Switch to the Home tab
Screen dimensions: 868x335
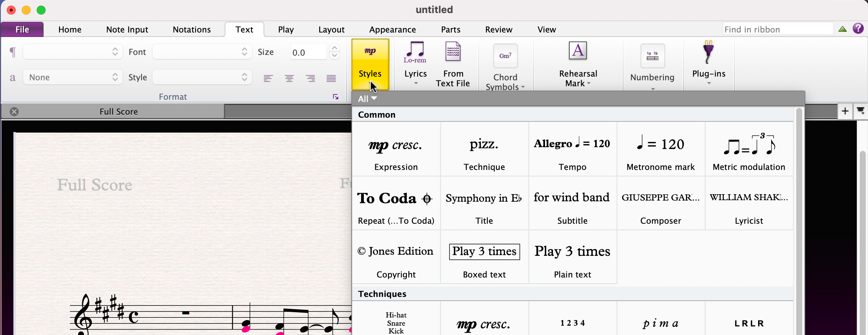click(x=70, y=30)
